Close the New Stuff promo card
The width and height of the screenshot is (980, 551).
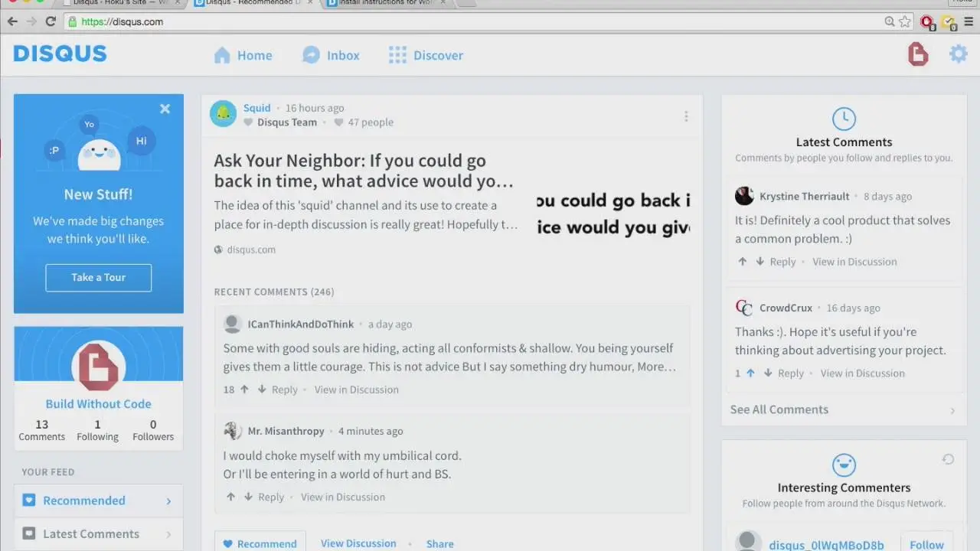coord(165,109)
